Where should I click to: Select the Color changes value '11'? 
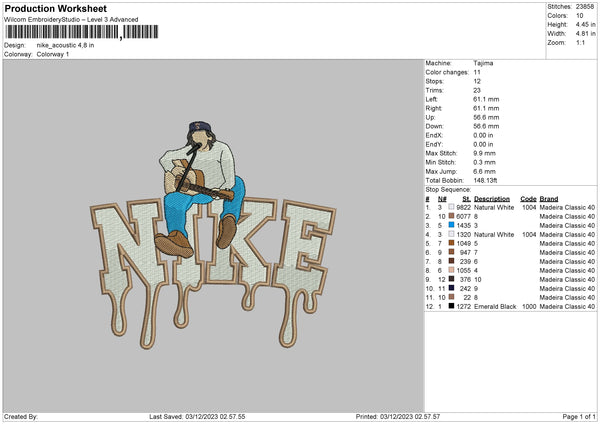477,72
